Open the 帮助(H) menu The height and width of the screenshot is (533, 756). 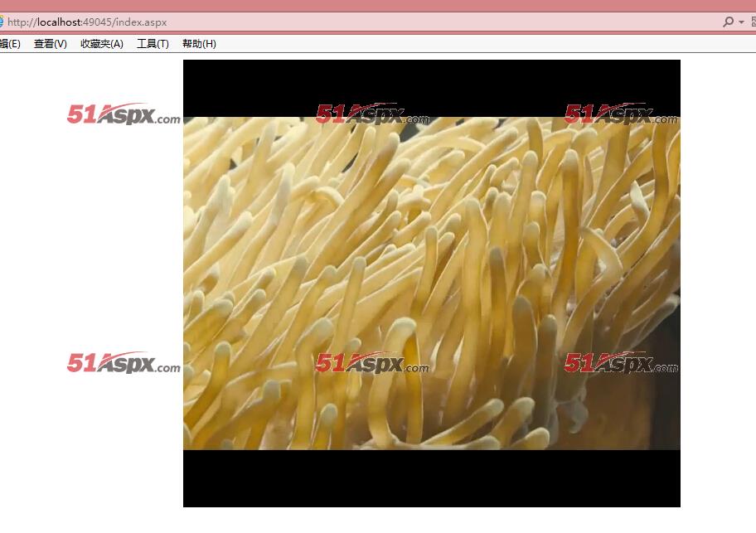click(199, 44)
